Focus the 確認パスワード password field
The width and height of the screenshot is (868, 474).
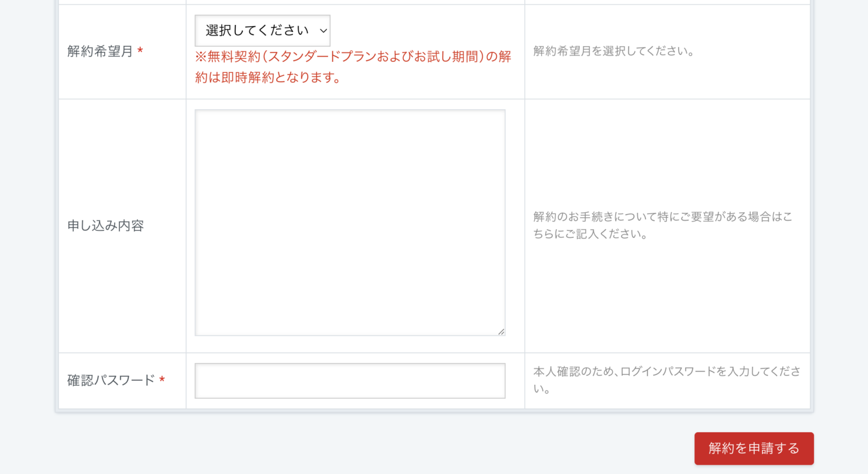[350, 380]
